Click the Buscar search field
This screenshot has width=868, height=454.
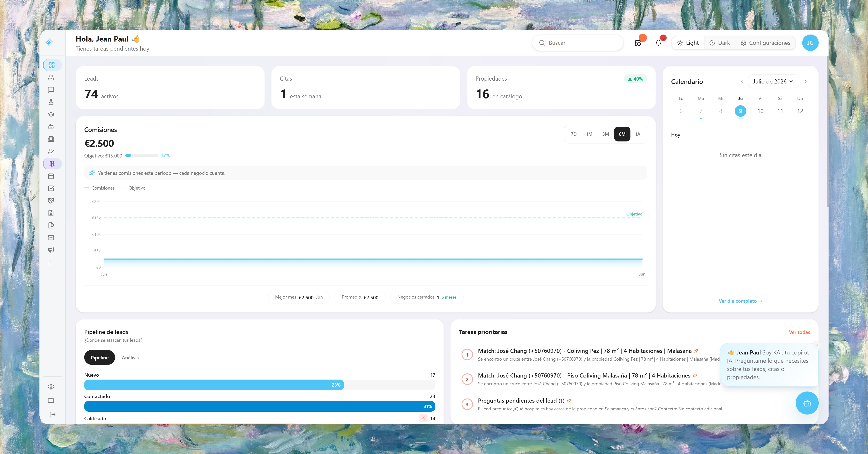click(x=578, y=43)
